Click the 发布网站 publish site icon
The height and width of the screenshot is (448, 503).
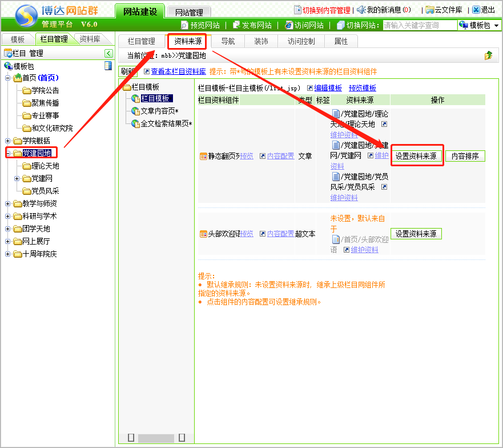[236, 25]
